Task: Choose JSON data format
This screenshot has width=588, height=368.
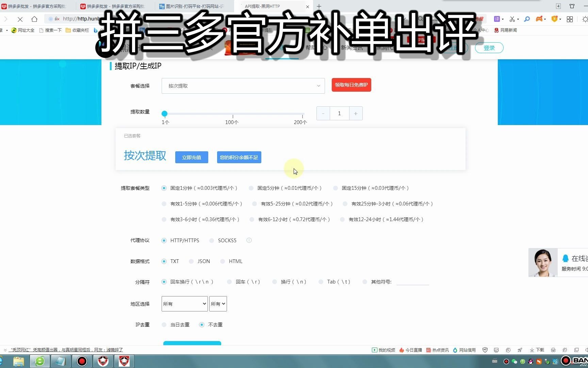Action: (191, 261)
